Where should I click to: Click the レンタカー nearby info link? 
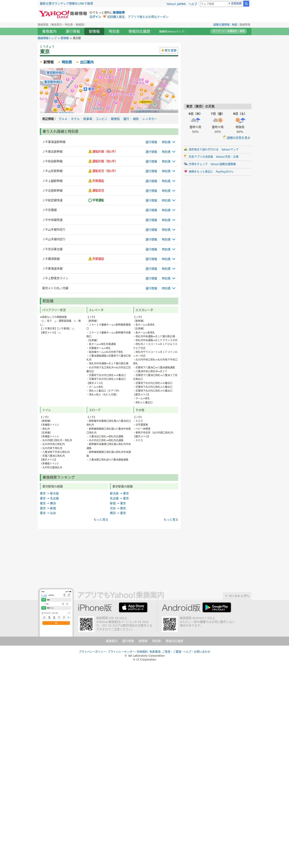coord(150,119)
